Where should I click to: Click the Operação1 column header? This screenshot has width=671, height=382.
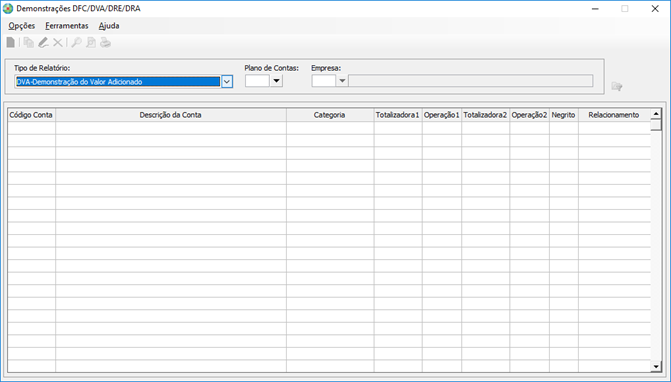[x=442, y=115]
